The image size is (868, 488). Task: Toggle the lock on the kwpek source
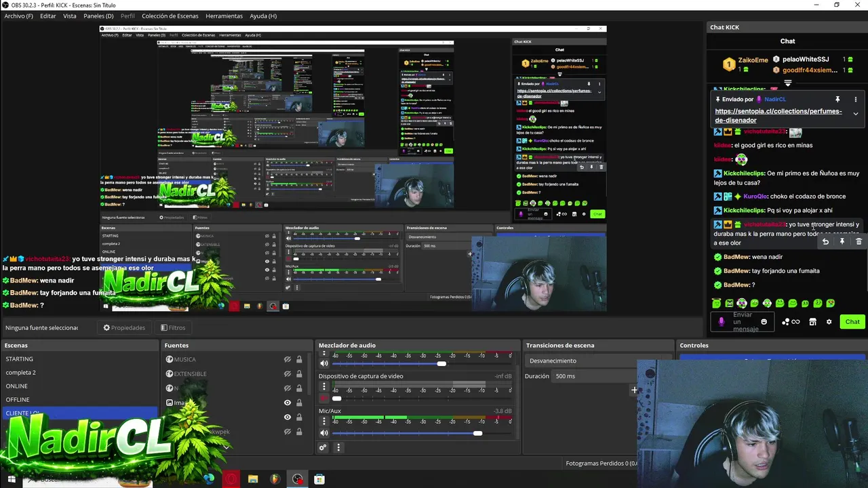coord(299,432)
